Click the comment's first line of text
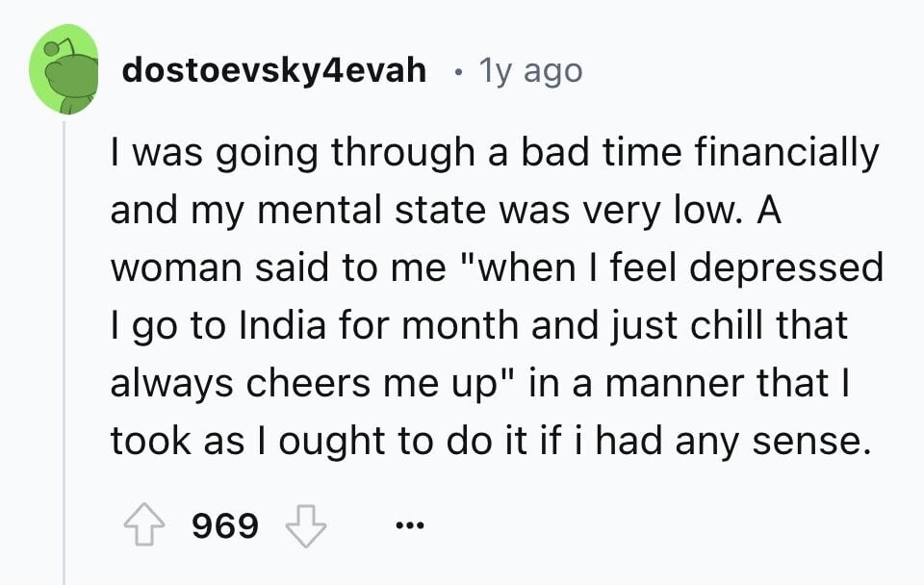924x585 pixels. pyautogui.click(x=495, y=153)
